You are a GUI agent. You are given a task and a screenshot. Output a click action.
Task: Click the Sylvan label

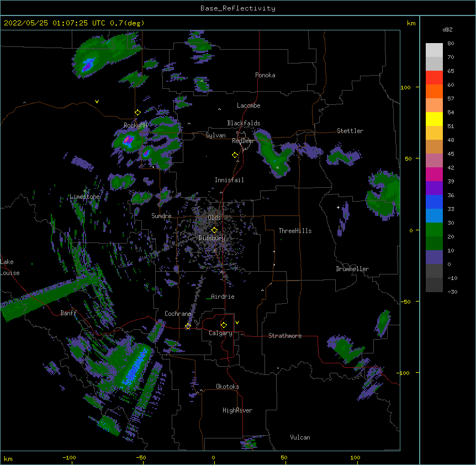point(215,135)
